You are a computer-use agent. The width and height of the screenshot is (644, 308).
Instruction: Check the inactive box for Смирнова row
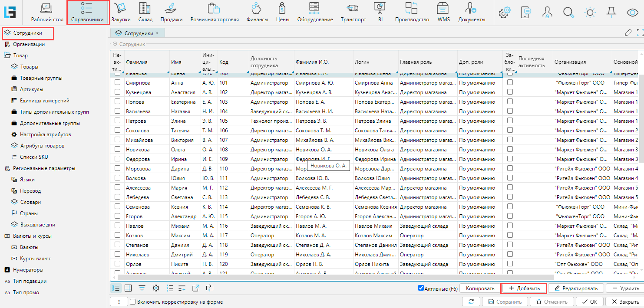click(117, 82)
